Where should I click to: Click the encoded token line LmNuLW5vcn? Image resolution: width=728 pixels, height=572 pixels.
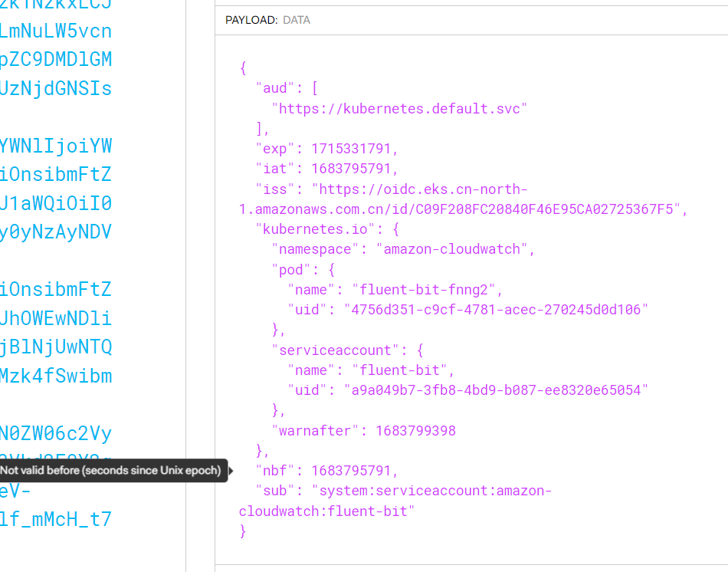coord(56,31)
